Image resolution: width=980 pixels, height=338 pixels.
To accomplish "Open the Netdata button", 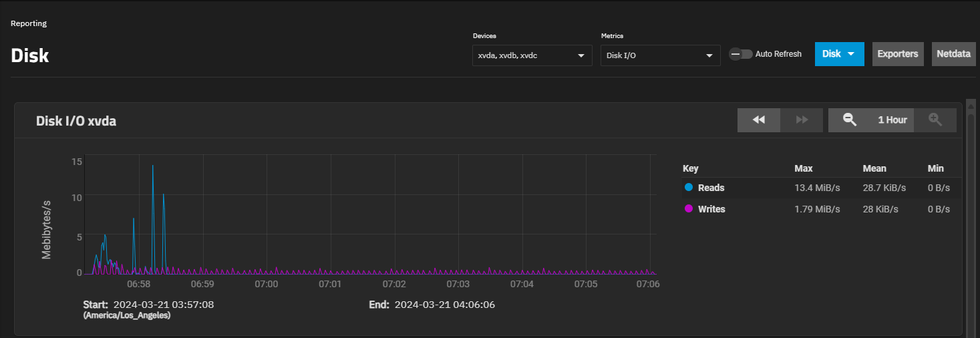I will pos(953,54).
